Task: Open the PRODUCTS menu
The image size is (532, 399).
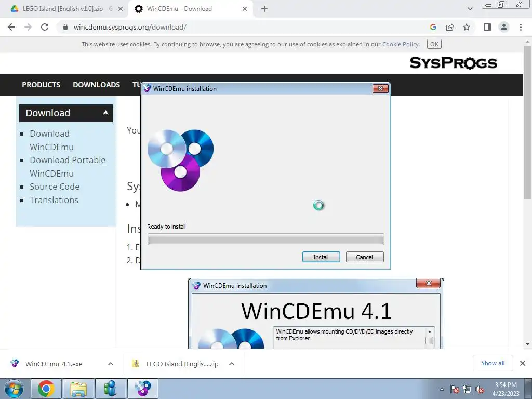Action: pos(41,85)
